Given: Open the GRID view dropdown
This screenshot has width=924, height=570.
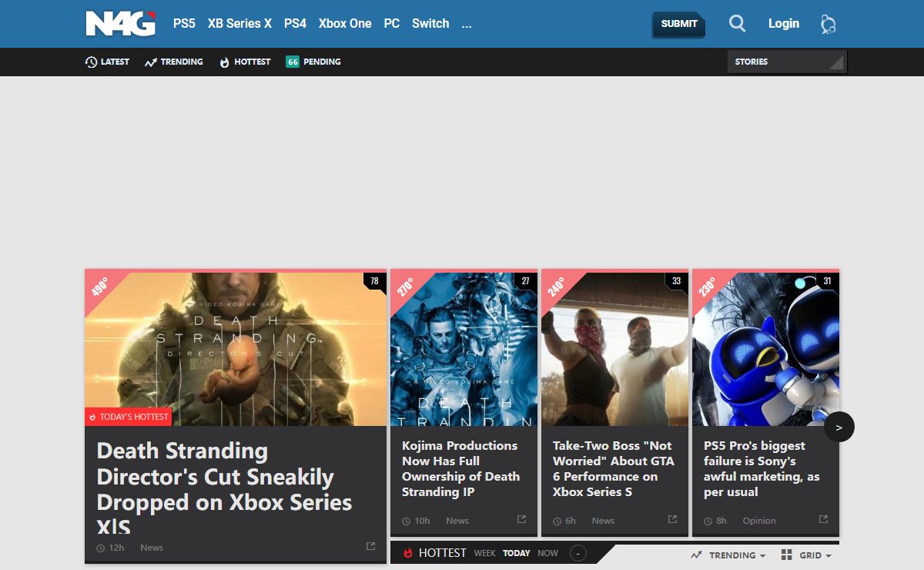Looking at the screenshot, I should [x=816, y=555].
